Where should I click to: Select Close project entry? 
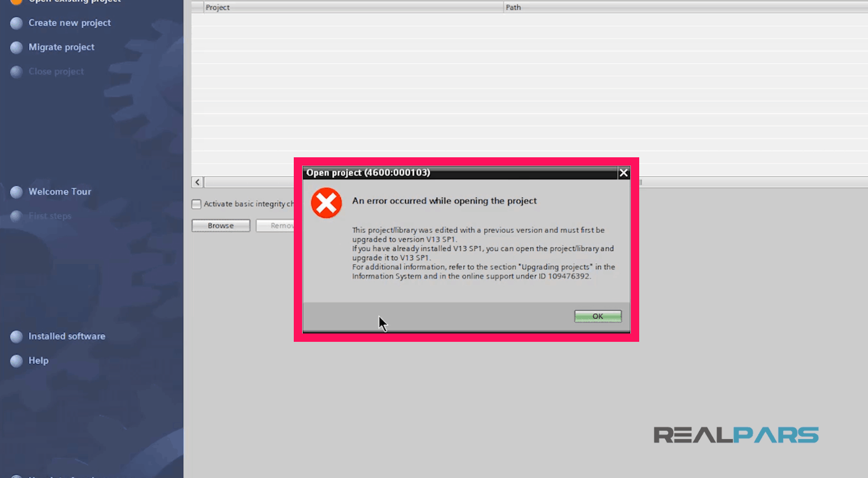[x=56, y=72]
